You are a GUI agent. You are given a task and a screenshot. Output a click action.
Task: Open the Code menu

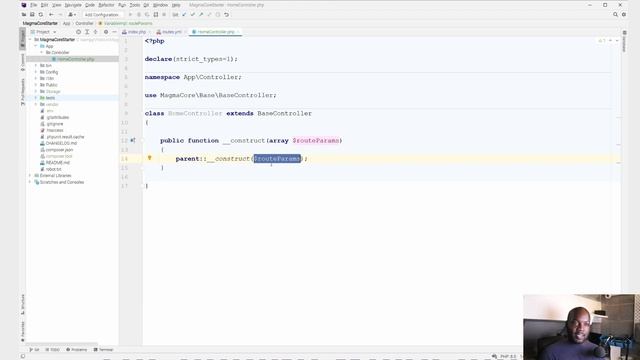(x=90, y=5)
